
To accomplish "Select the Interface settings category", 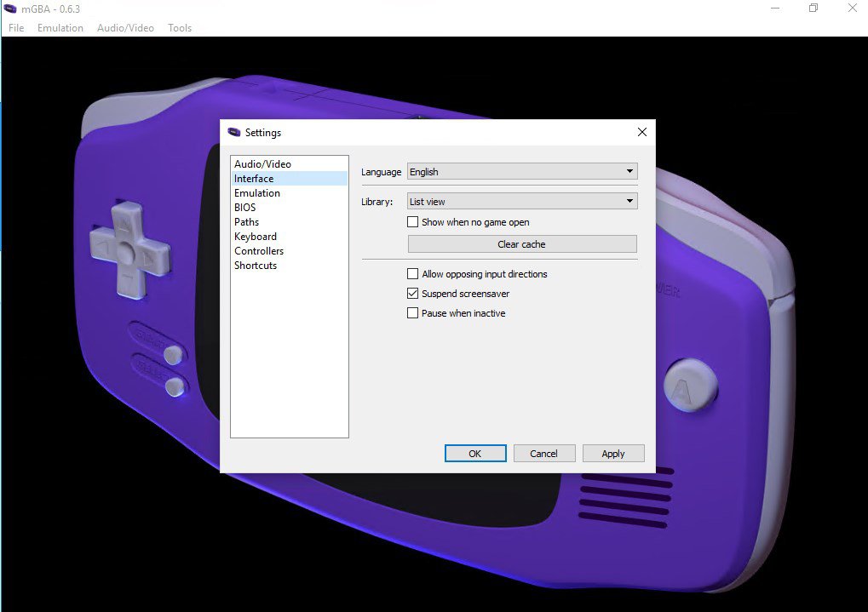I will (x=289, y=178).
